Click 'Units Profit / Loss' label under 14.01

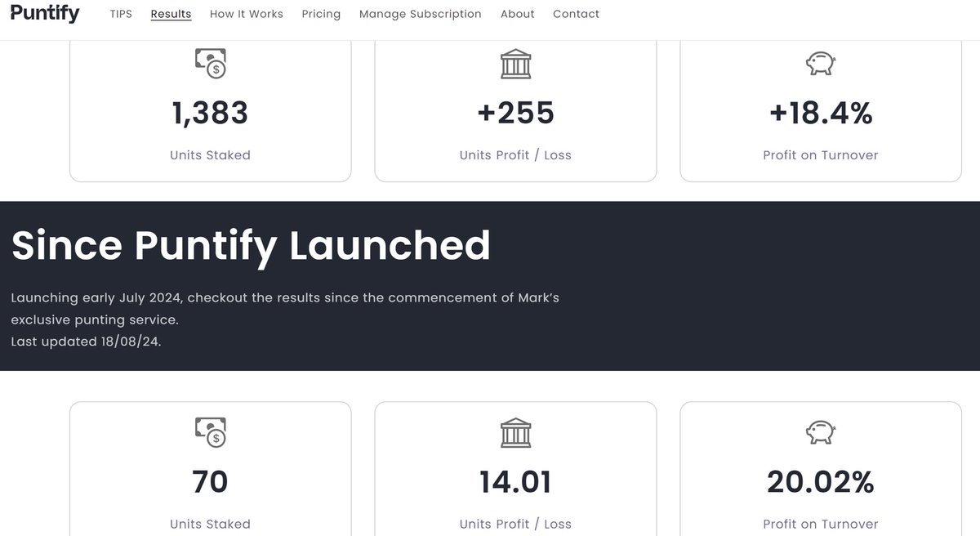tap(515, 524)
